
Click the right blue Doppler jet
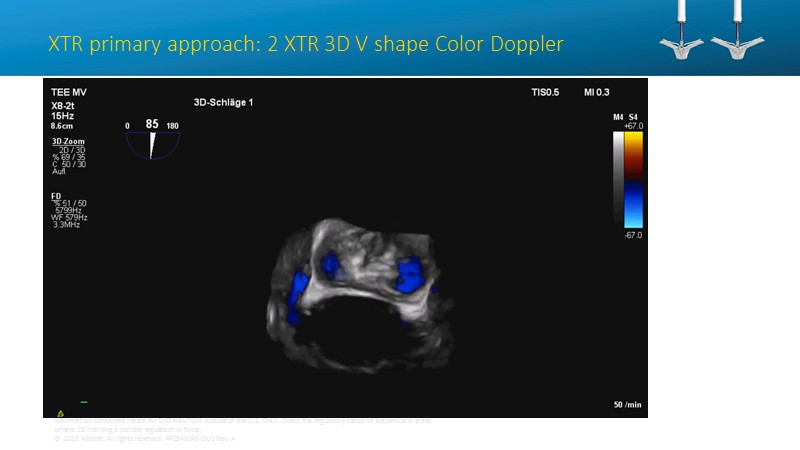click(x=411, y=277)
